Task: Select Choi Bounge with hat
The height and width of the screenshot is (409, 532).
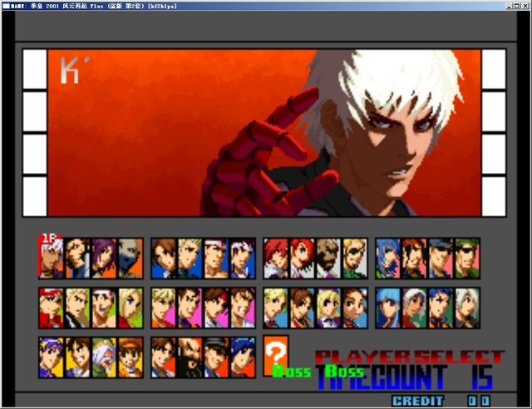Action: pyautogui.click(x=216, y=357)
